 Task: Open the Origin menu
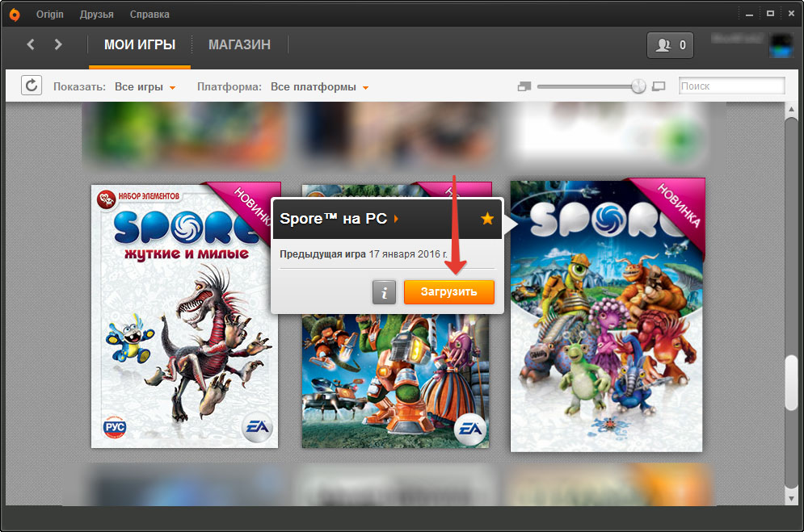(x=50, y=15)
